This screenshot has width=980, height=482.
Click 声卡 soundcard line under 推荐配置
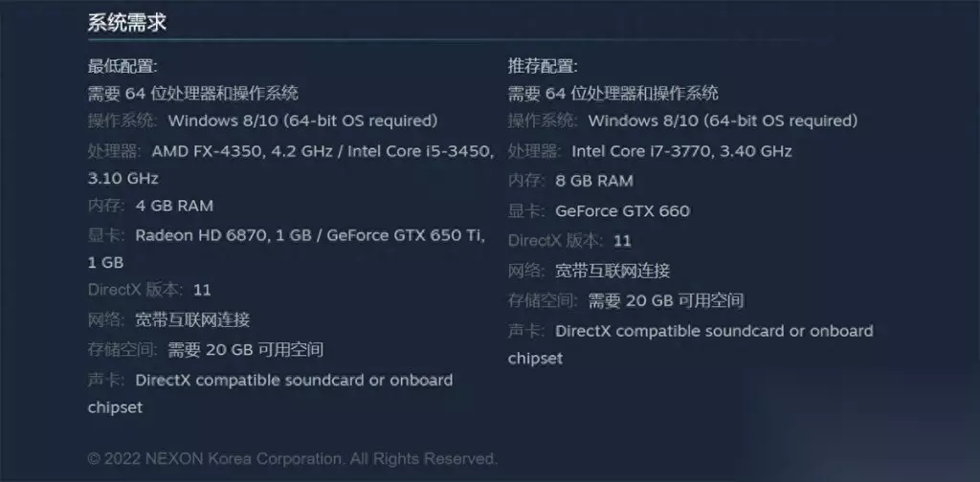click(690, 331)
